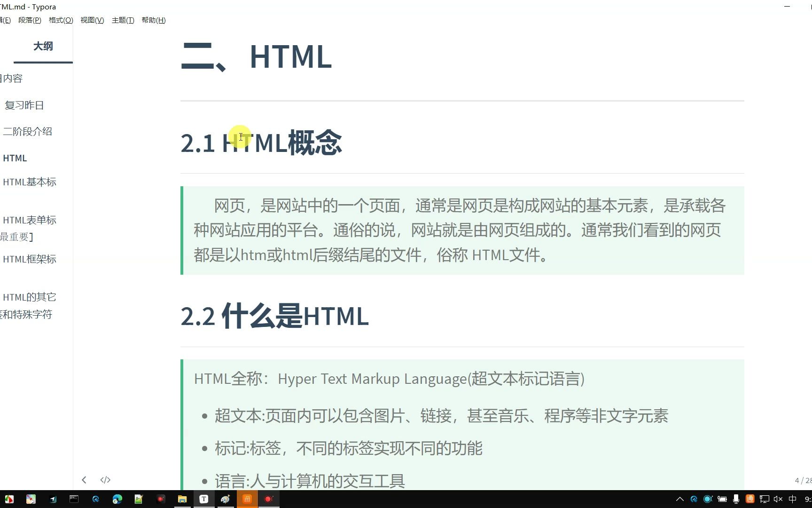
Task: Jump to 复习昨日 in outline
Action: 24,105
